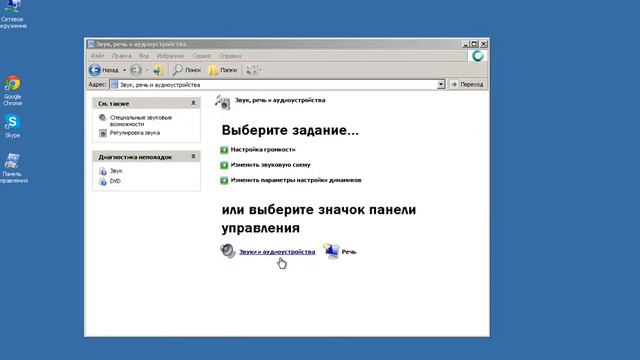This screenshot has width=640, height=360.
Task: Open the address bar dropdown arrow
Action: point(441,84)
